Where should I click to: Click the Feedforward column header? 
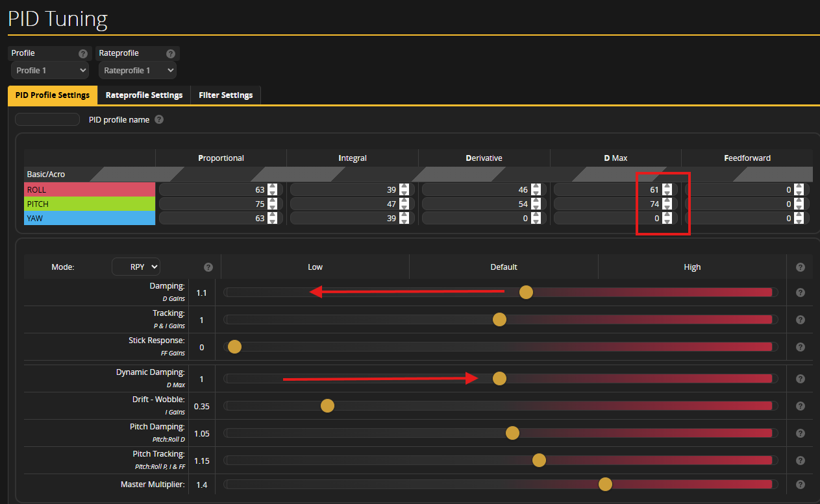tap(747, 158)
